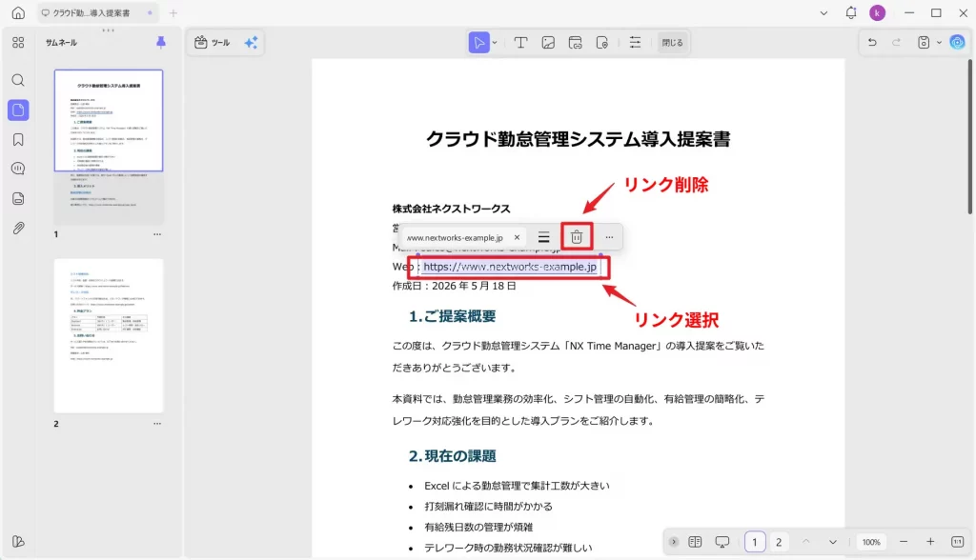Image resolution: width=976 pixels, height=560 pixels.
Task: Clear the link URL with the X
Action: point(517,237)
